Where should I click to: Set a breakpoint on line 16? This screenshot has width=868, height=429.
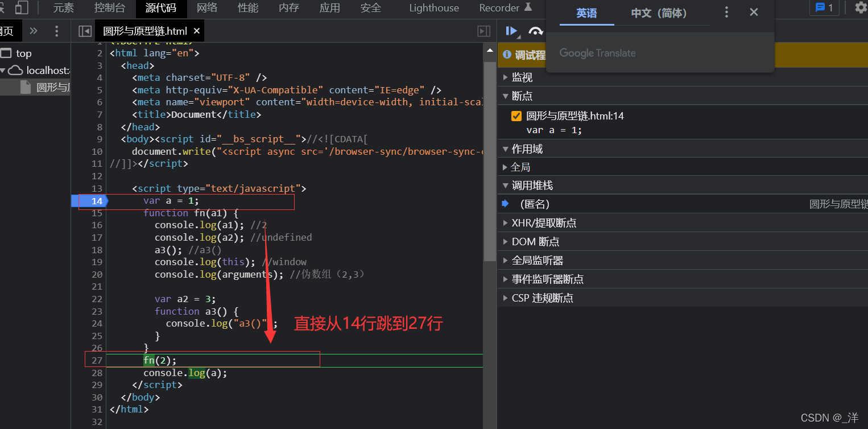click(96, 225)
